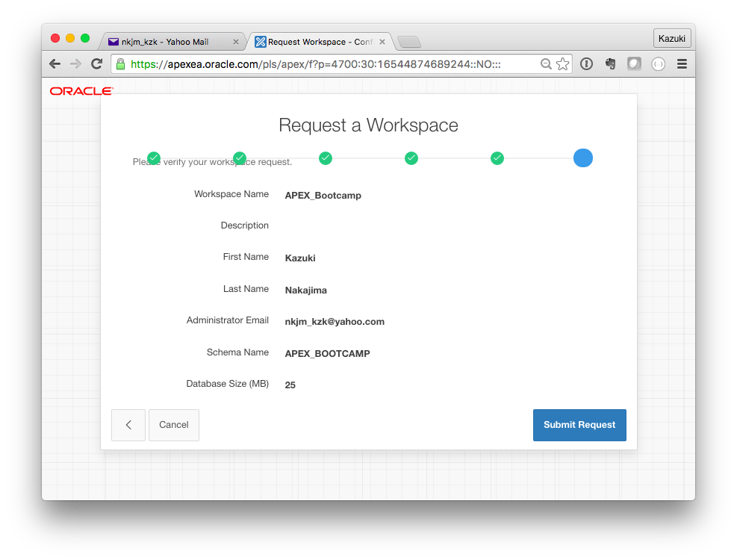Click the last name value Nakajima
Screen dimensions: 737x560
306,290
